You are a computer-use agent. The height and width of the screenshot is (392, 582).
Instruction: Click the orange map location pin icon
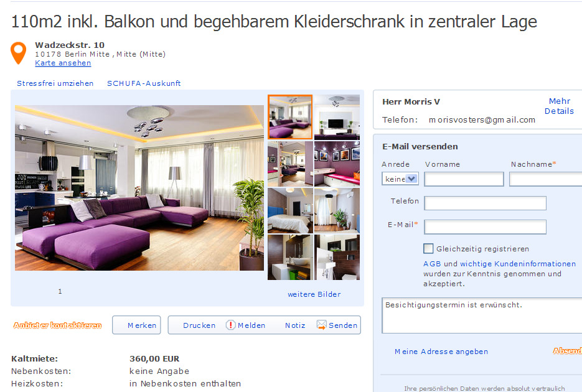[x=18, y=53]
